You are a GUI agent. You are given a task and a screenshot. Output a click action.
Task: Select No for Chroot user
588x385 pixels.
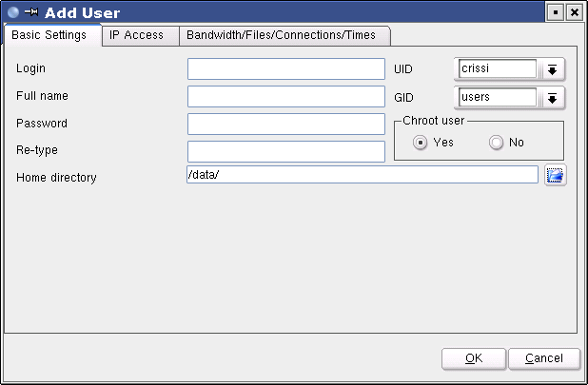point(496,143)
